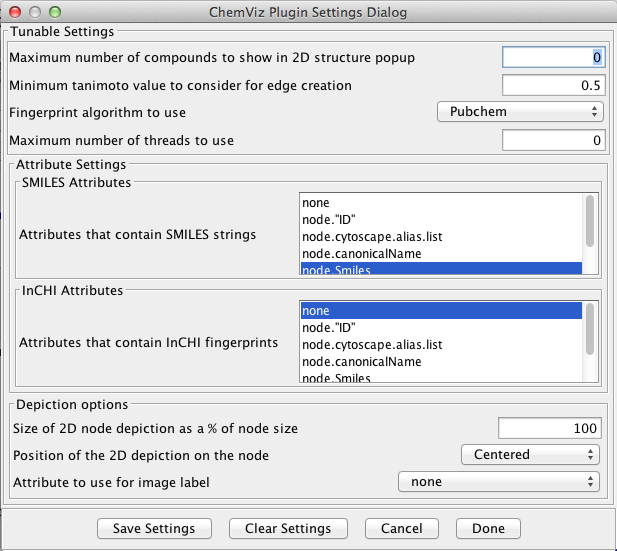
Task: Open the Fingerprint algorithm Pubchem dropdown
Action: (520, 112)
